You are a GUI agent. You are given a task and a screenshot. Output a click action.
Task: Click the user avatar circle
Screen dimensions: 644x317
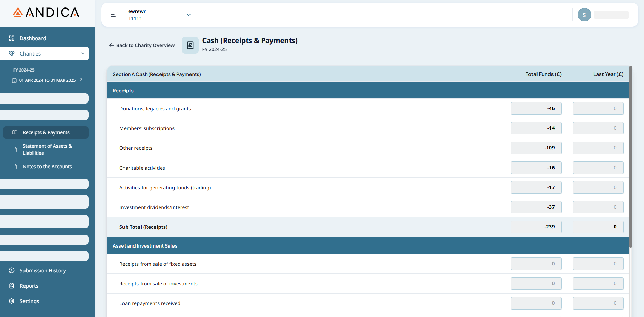point(584,15)
